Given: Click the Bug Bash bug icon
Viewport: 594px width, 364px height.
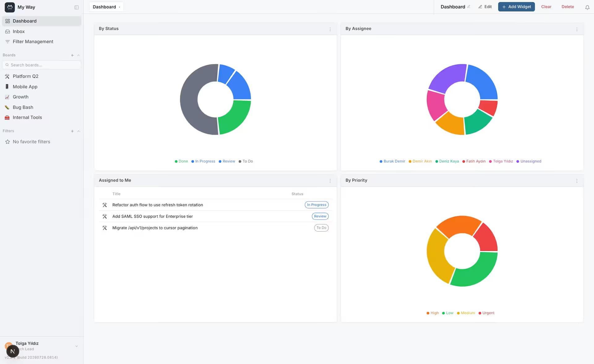Looking at the screenshot, I should (x=7, y=107).
